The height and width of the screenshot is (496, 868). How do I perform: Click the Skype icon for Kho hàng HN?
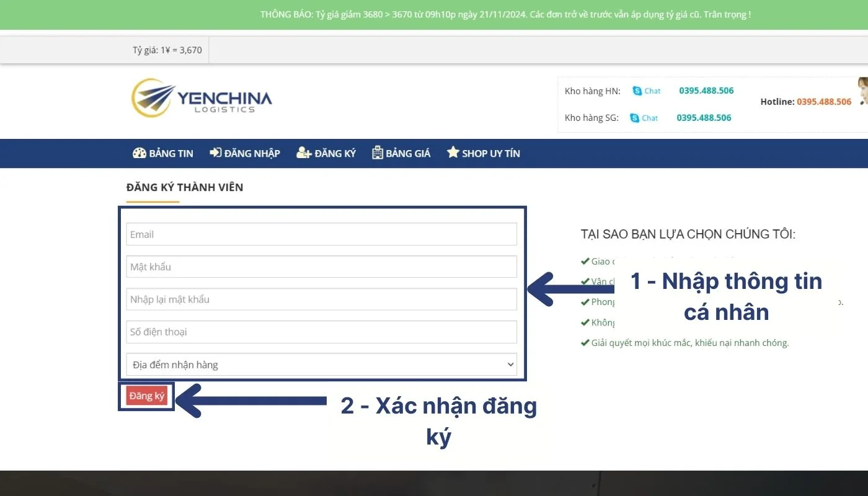pos(637,91)
